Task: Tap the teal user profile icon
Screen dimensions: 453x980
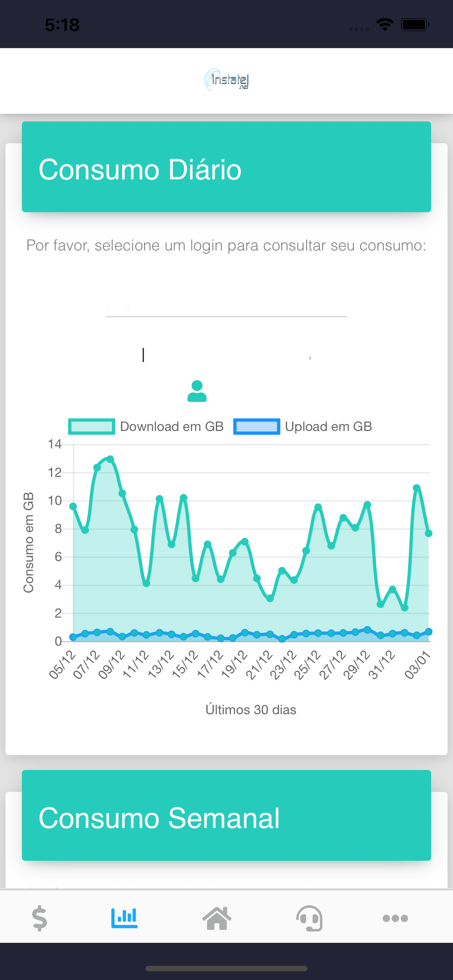Action: click(x=197, y=391)
